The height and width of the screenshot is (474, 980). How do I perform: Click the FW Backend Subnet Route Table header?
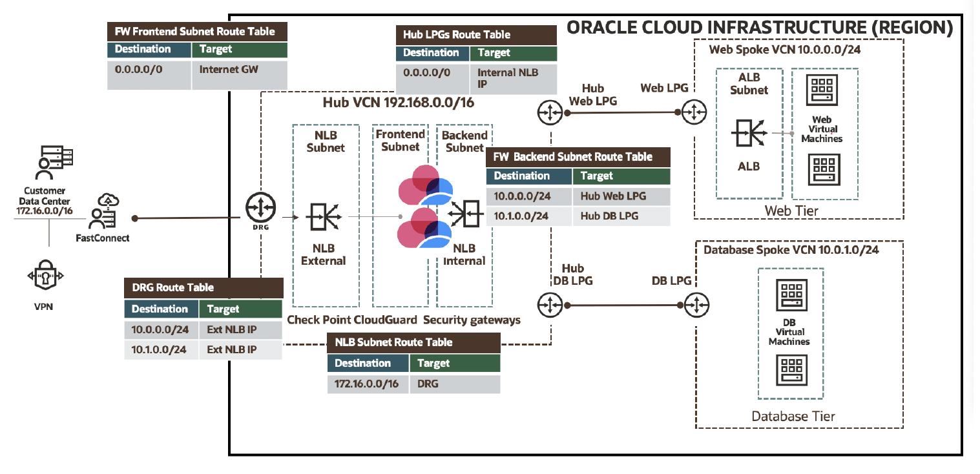tap(579, 157)
